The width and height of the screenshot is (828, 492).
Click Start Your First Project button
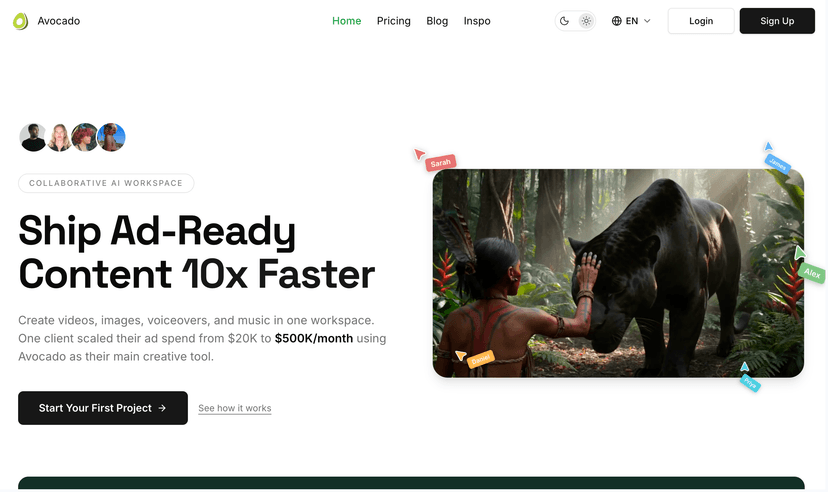pos(103,408)
